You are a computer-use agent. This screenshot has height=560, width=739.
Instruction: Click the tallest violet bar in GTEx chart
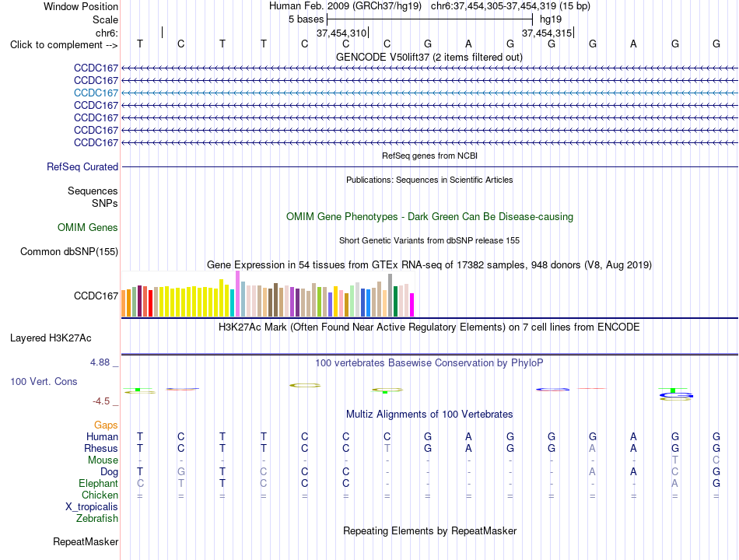click(x=237, y=293)
